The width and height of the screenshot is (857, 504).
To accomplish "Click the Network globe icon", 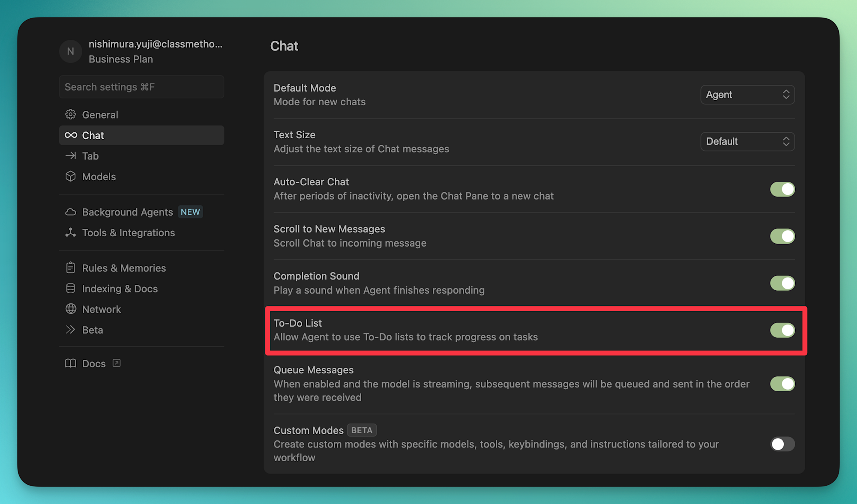I will 71,309.
